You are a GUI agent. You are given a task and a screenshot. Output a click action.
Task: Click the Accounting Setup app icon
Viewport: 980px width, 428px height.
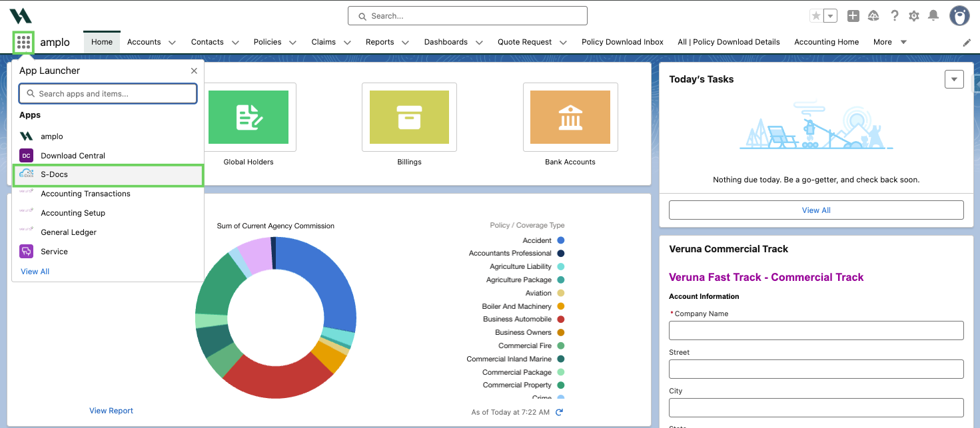pyautogui.click(x=26, y=210)
